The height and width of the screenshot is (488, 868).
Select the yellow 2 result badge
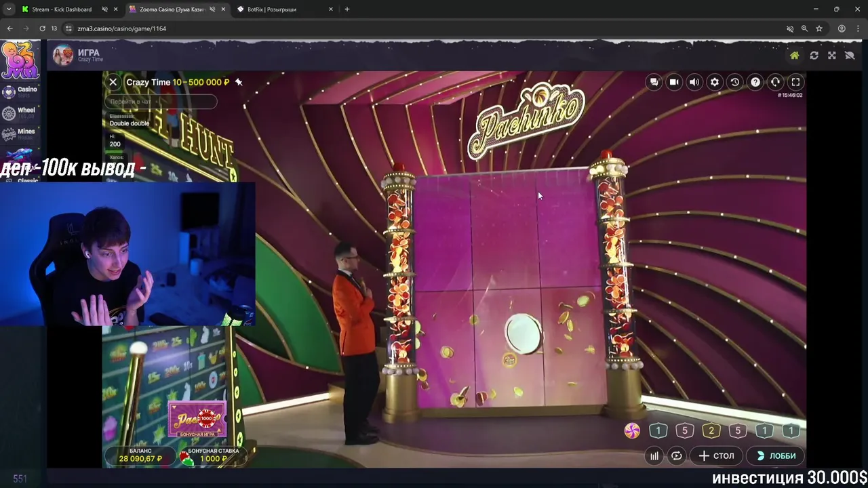(711, 431)
